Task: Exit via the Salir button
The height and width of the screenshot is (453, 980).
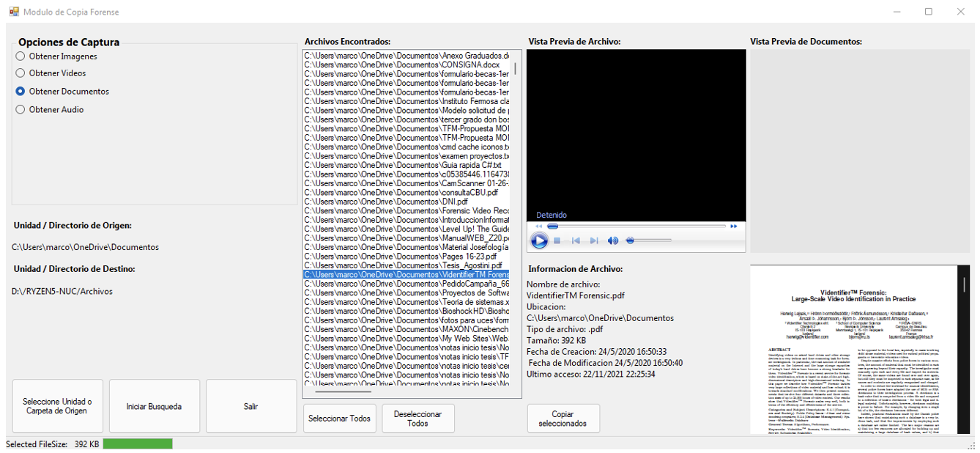Action: (250, 406)
